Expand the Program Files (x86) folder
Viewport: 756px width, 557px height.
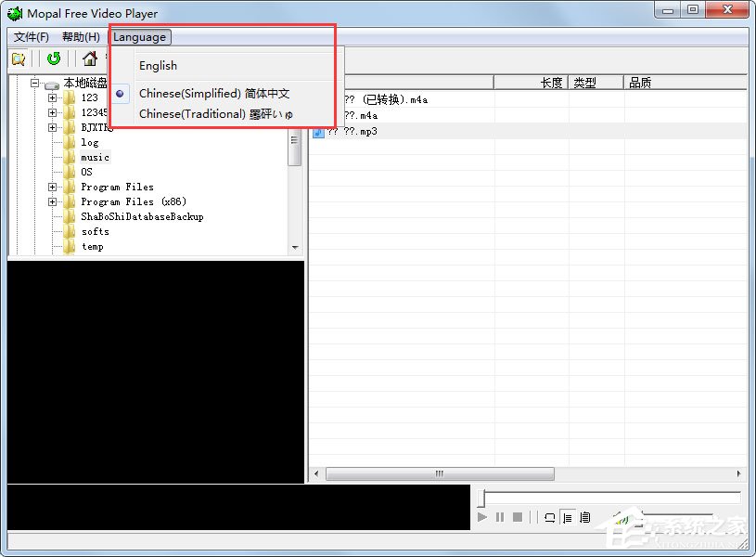point(53,201)
